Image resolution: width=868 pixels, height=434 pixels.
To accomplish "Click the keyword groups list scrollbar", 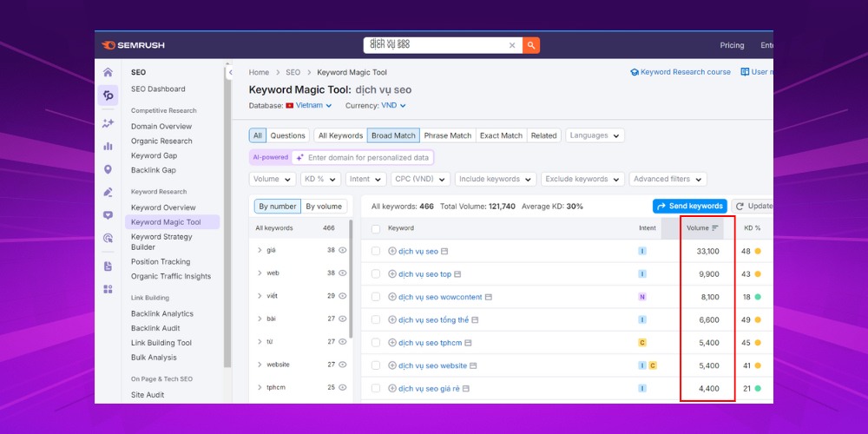I will click(351, 279).
